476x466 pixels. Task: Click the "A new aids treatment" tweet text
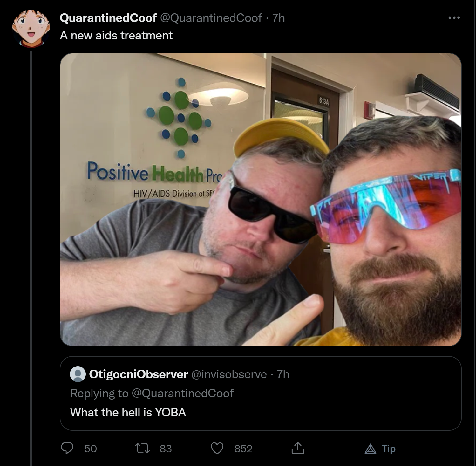tap(116, 35)
